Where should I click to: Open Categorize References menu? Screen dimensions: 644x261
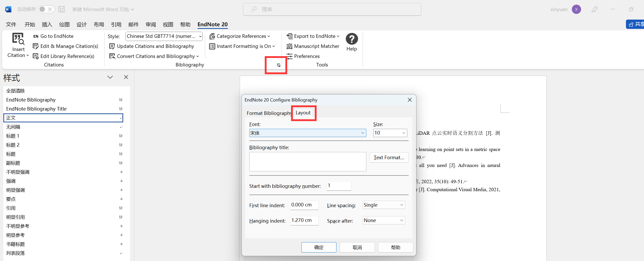point(240,36)
